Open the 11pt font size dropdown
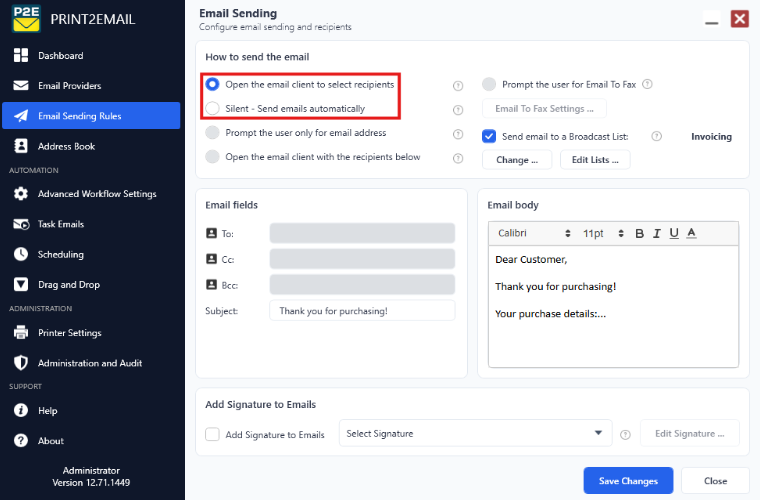Viewport: 760px width, 500px height. tap(603, 234)
